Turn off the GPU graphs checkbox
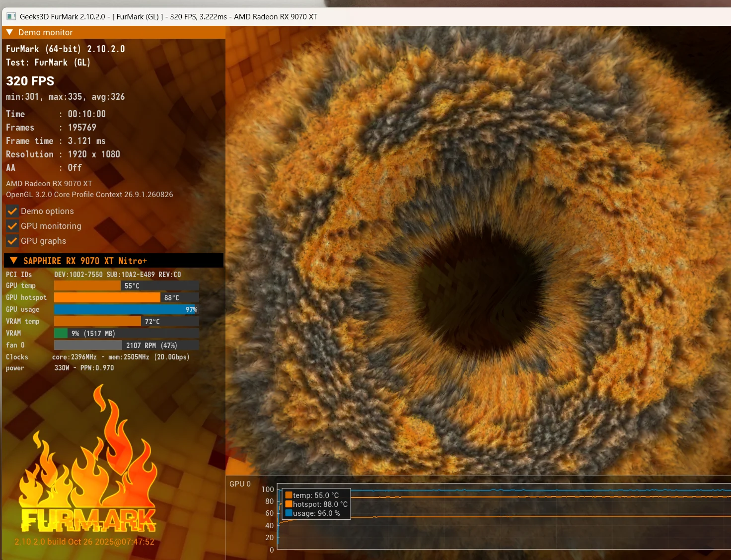The width and height of the screenshot is (731, 560). pyautogui.click(x=12, y=241)
